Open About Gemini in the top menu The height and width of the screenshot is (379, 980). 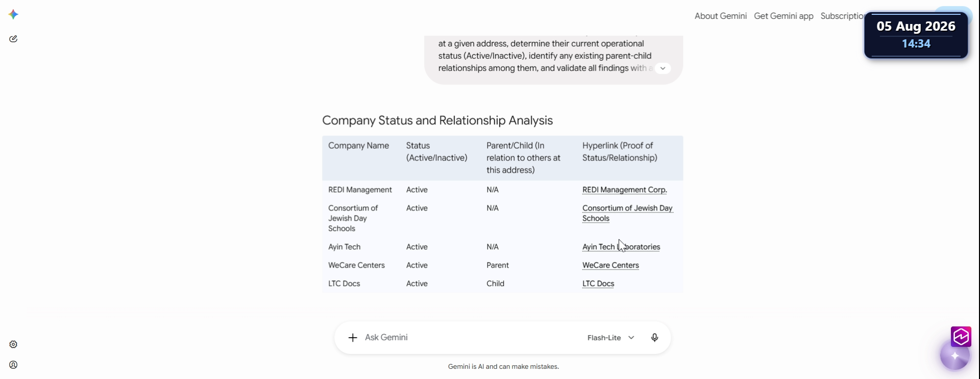(x=720, y=16)
